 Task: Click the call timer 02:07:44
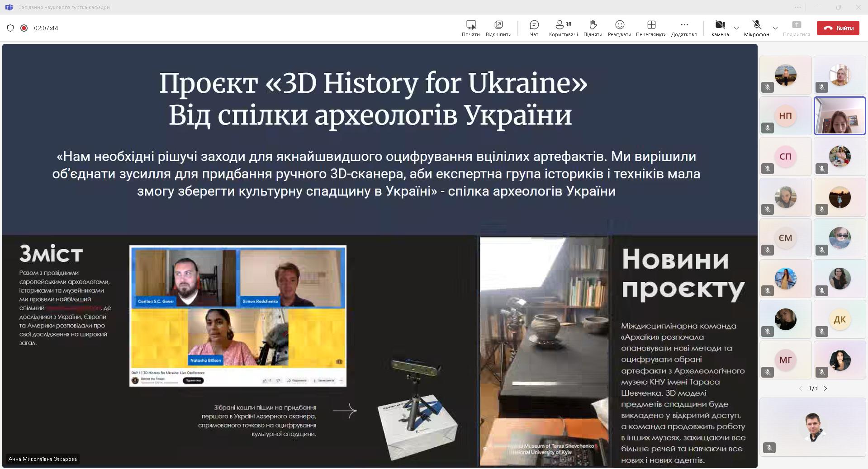[46, 28]
